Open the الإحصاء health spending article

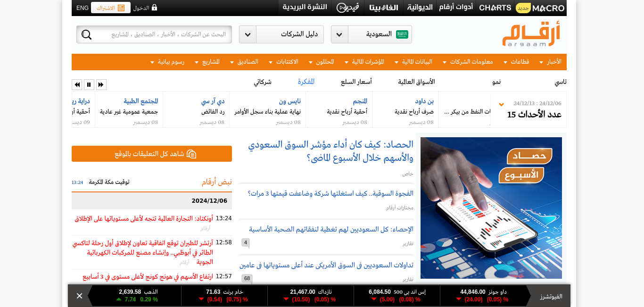click(331, 229)
